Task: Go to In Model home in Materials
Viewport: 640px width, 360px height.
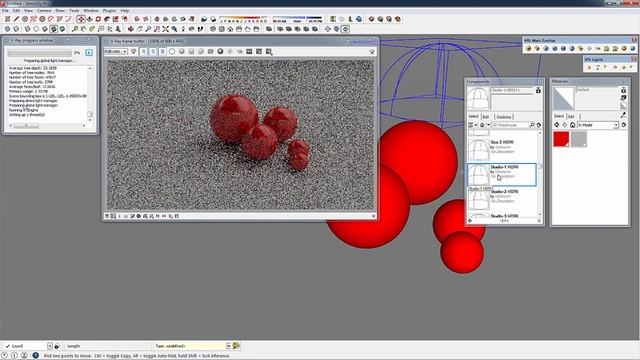Action: 572,125
